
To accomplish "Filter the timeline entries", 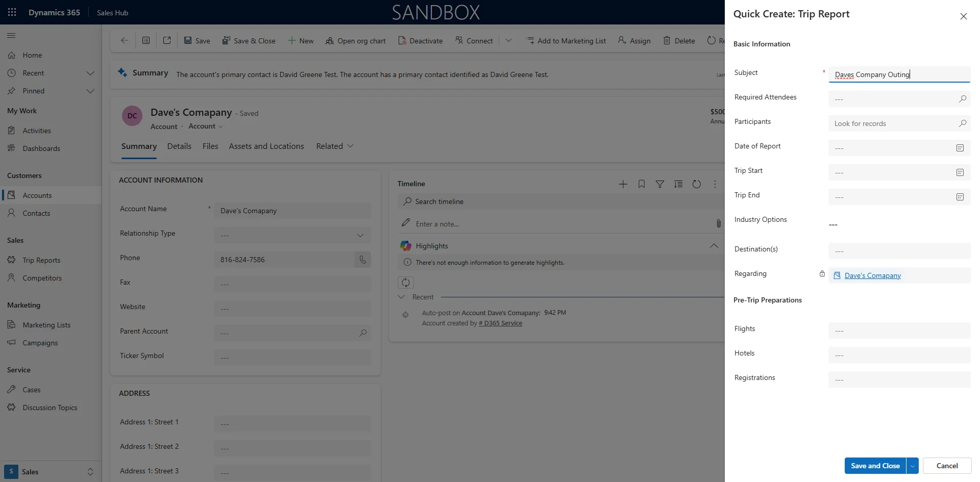I will click(660, 184).
